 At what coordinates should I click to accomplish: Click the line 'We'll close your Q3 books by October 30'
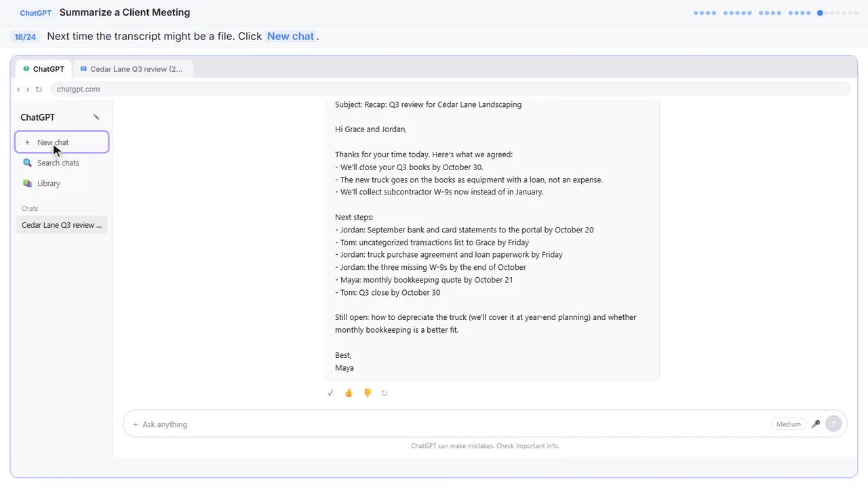click(409, 167)
